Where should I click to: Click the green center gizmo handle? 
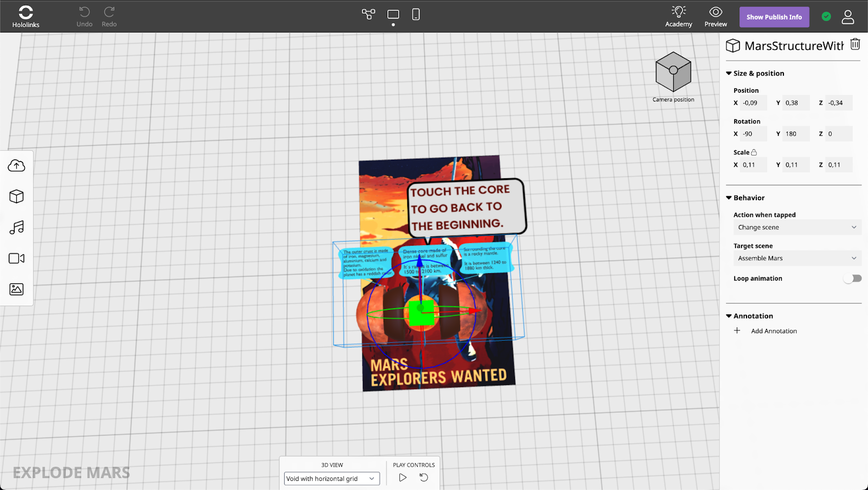point(422,313)
